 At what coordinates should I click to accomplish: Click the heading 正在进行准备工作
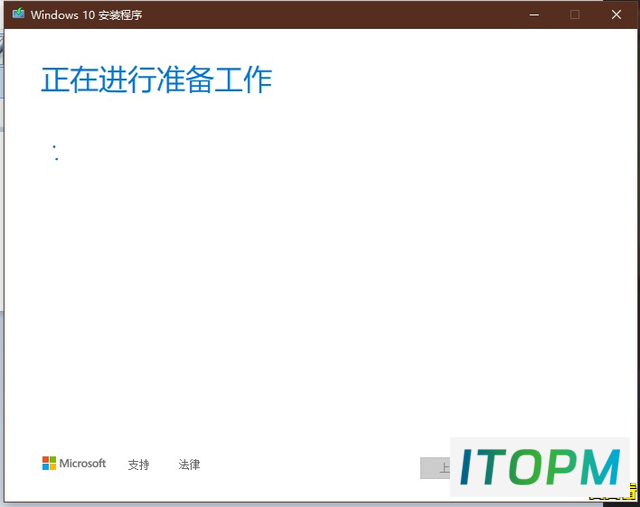coord(156,80)
